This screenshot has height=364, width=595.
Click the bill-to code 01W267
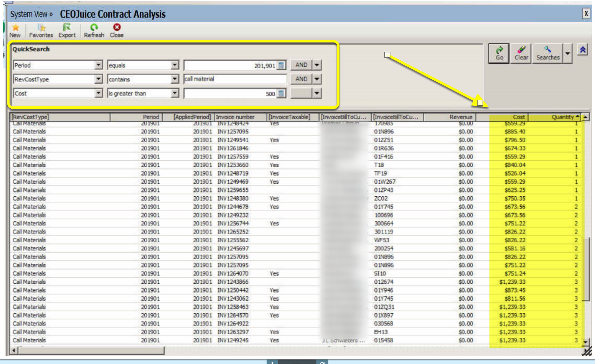[x=385, y=182]
